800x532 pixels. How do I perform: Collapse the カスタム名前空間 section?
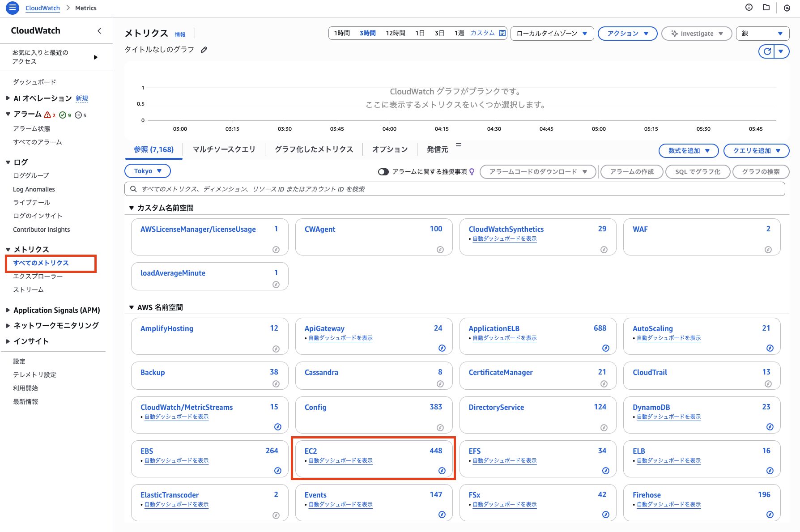[132, 208]
